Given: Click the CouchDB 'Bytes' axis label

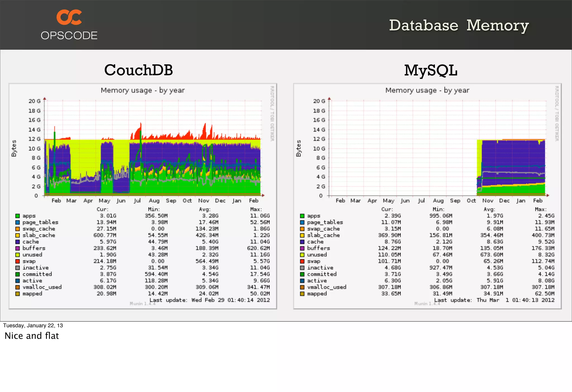Looking at the screenshot, I should [x=14, y=148].
